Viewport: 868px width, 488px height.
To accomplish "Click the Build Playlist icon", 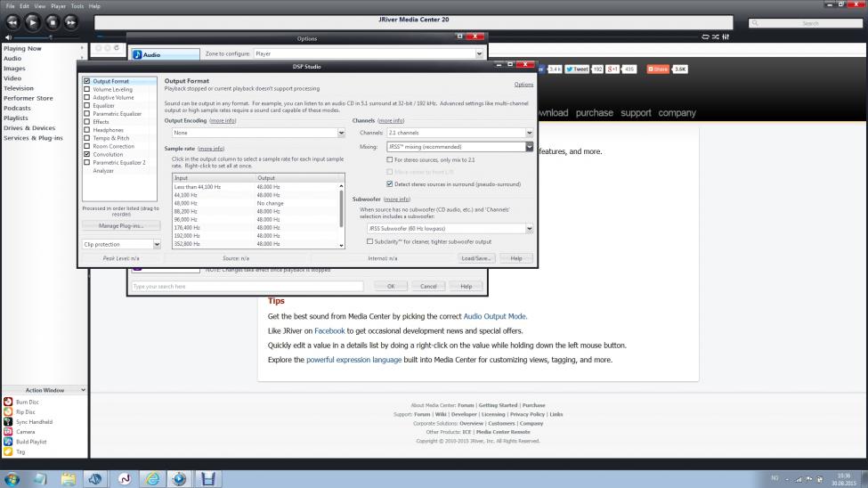I will point(8,442).
